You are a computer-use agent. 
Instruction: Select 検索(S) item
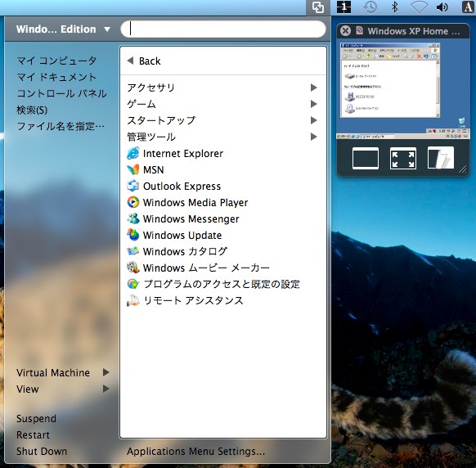tap(32, 110)
